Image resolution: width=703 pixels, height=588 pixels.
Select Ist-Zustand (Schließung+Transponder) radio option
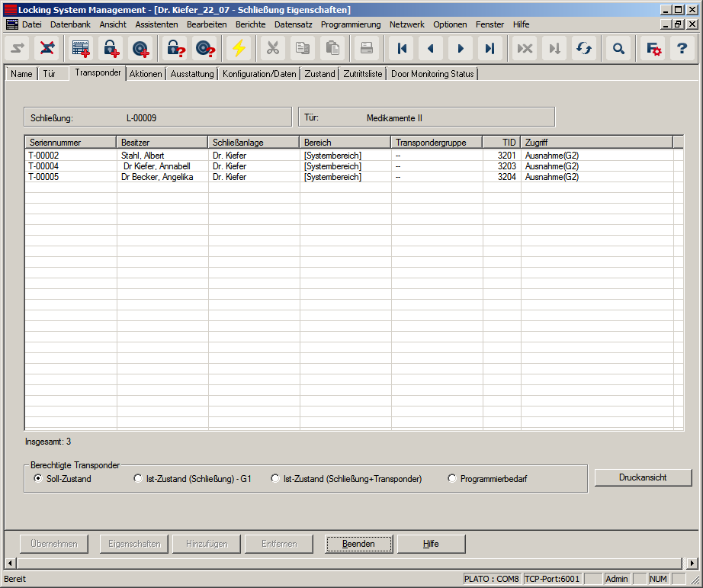[275, 479]
